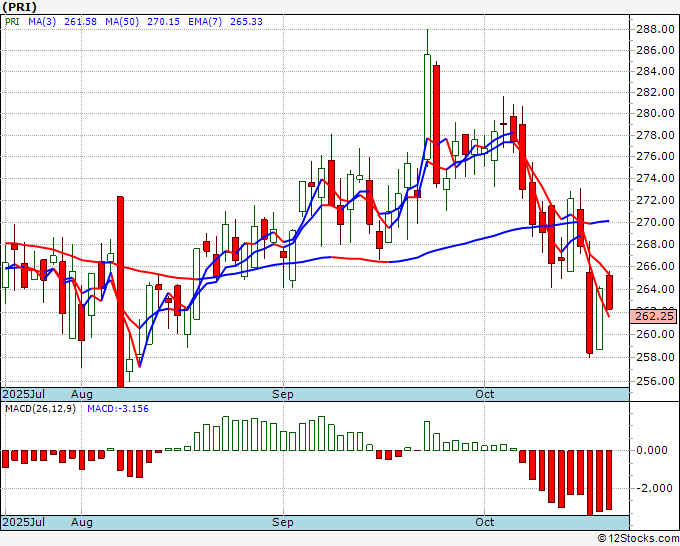The height and width of the screenshot is (546, 680).
Task: Click the long red August candle reaching 272
Action: (120, 291)
